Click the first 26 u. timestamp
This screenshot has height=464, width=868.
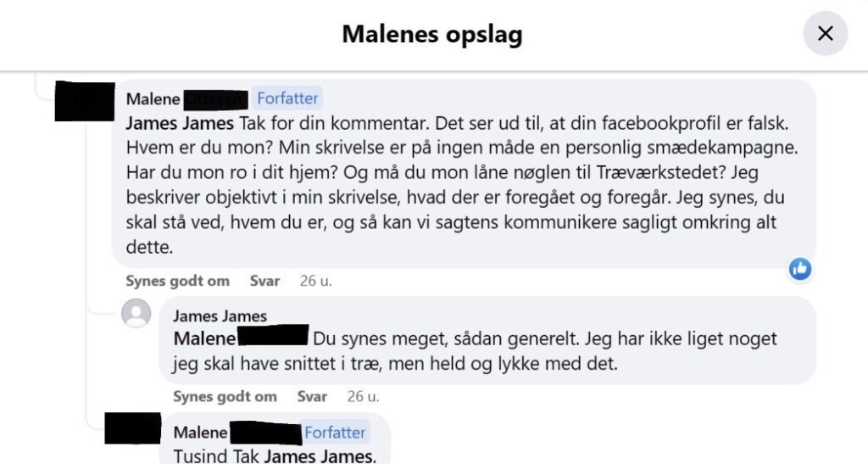[x=315, y=282]
